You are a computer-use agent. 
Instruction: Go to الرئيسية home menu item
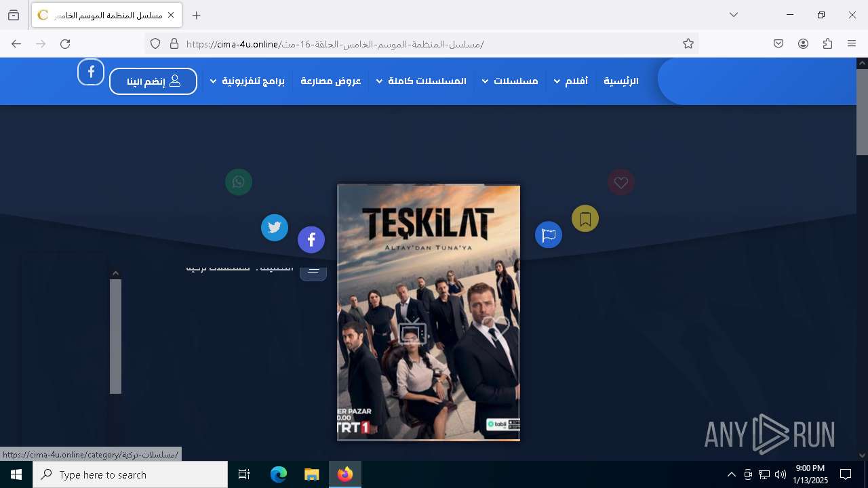coord(621,81)
